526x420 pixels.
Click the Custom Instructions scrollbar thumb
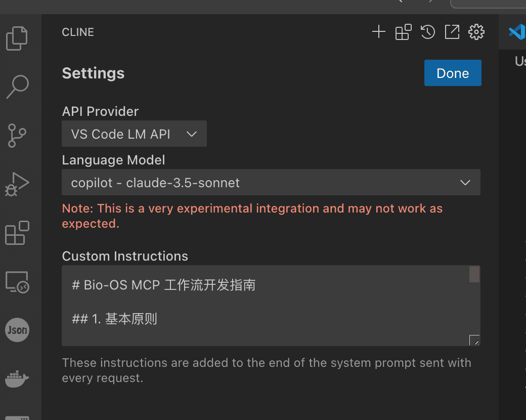click(474, 274)
